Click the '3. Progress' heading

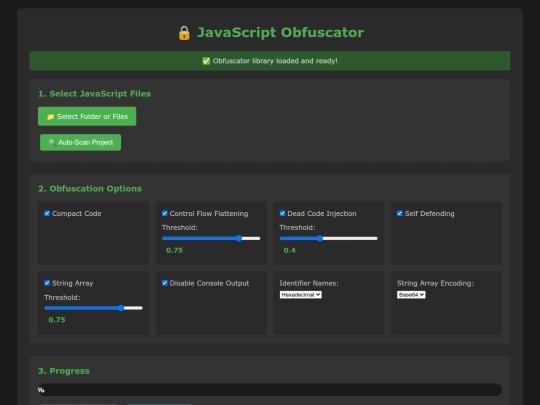(x=64, y=371)
